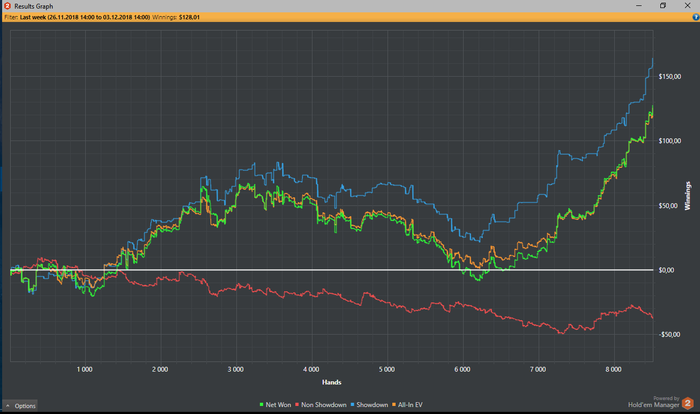Click the Powered by Hold'em Manager text

[x=654, y=402]
